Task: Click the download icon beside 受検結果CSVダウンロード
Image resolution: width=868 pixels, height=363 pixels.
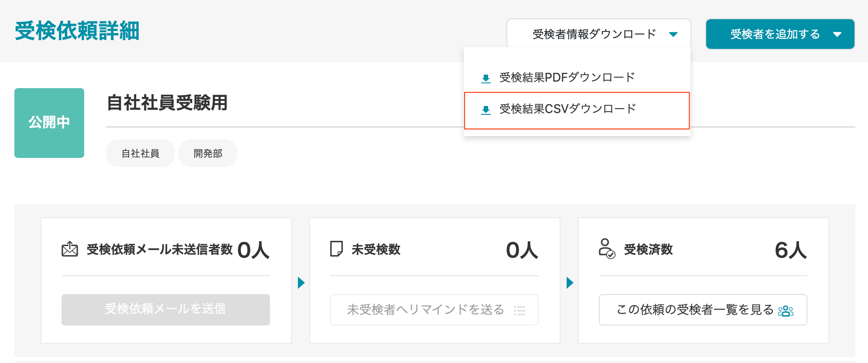Action: (485, 109)
